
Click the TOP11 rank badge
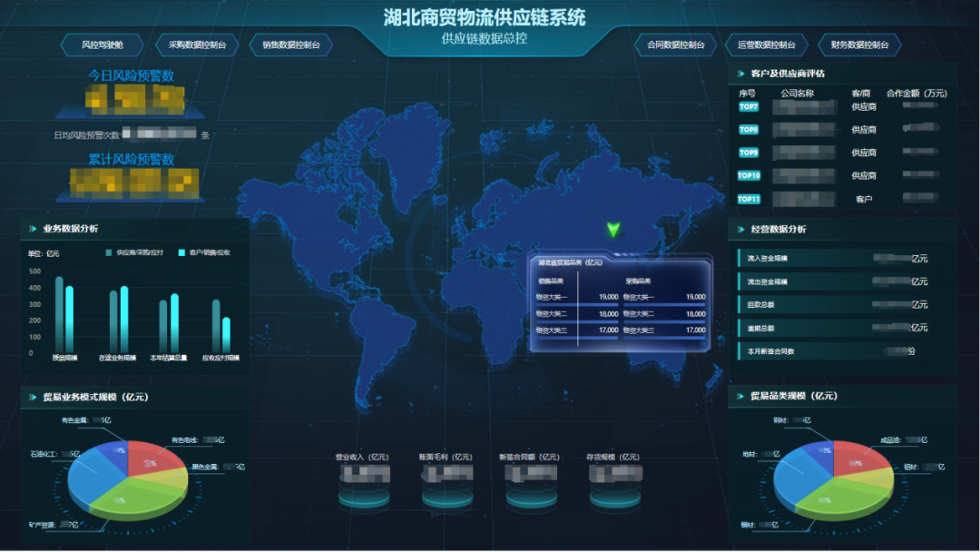[x=749, y=199]
